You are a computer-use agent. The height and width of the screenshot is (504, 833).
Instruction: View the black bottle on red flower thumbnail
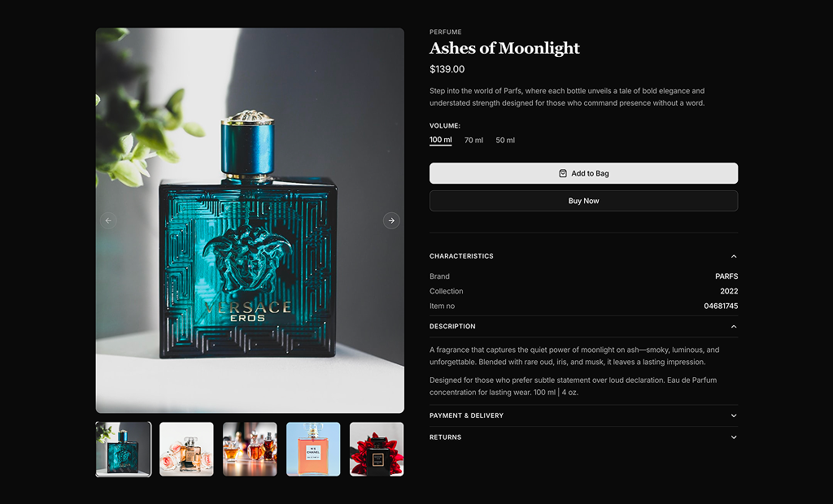point(377,450)
